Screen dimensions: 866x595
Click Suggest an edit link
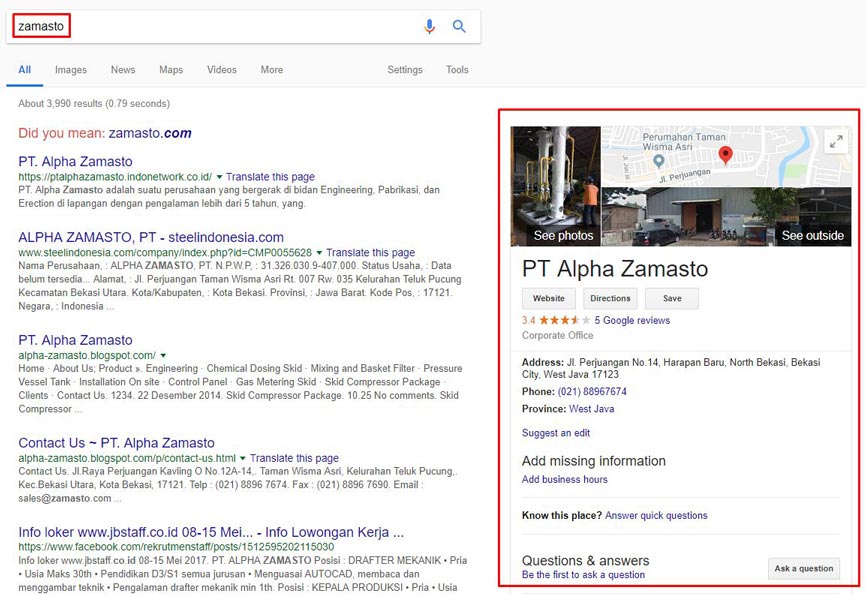tap(555, 432)
